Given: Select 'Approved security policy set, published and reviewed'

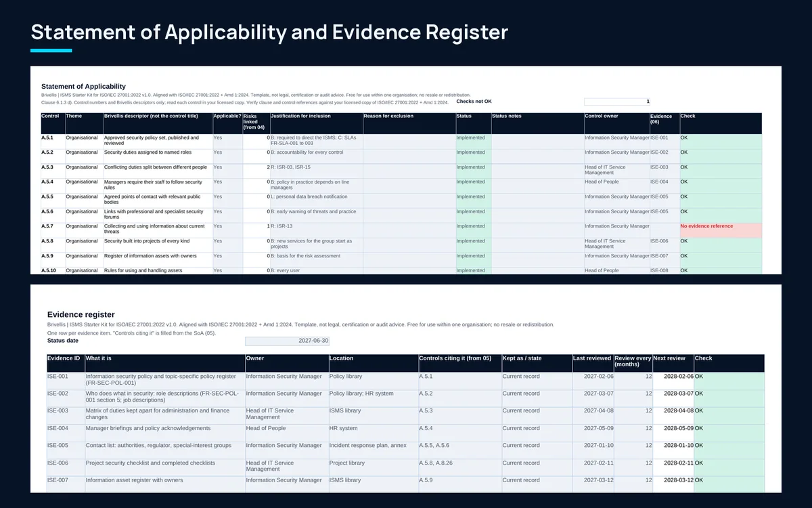Looking at the screenshot, I should pos(158,141).
